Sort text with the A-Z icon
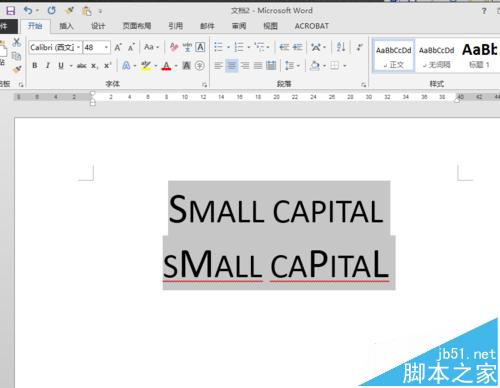The width and height of the screenshot is (500, 388). pyautogui.click(x=341, y=47)
